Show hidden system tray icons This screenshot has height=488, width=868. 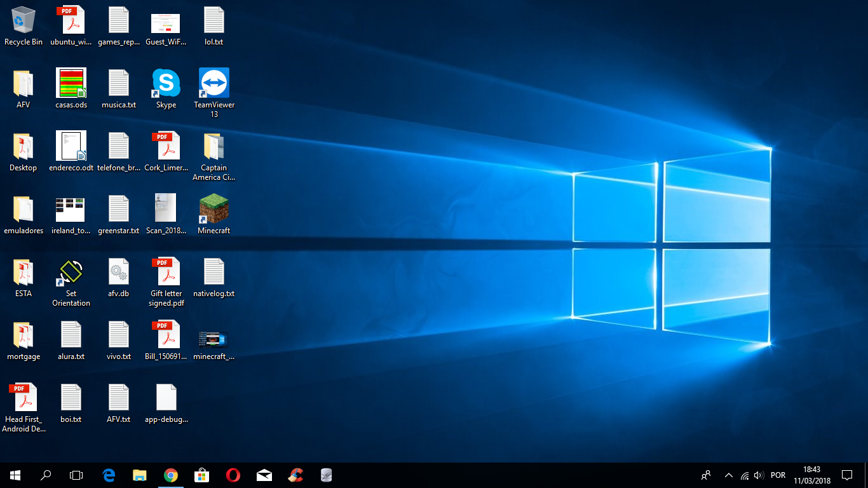pos(728,475)
